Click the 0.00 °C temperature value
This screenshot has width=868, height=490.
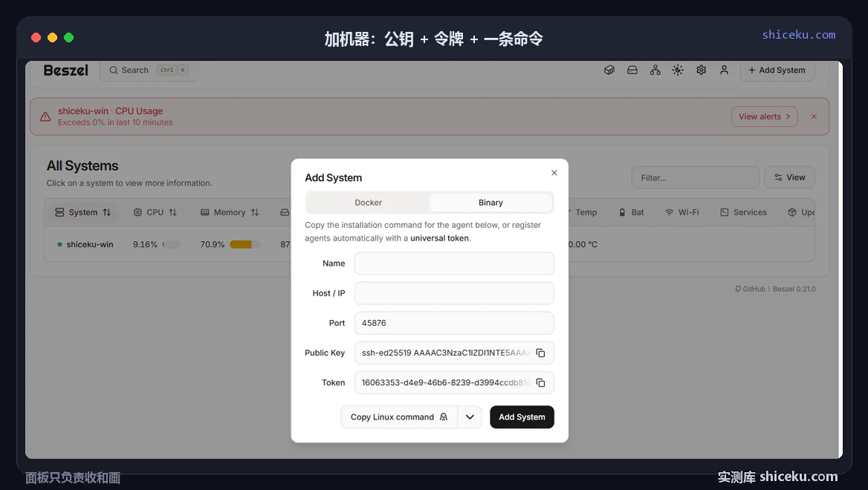point(583,244)
